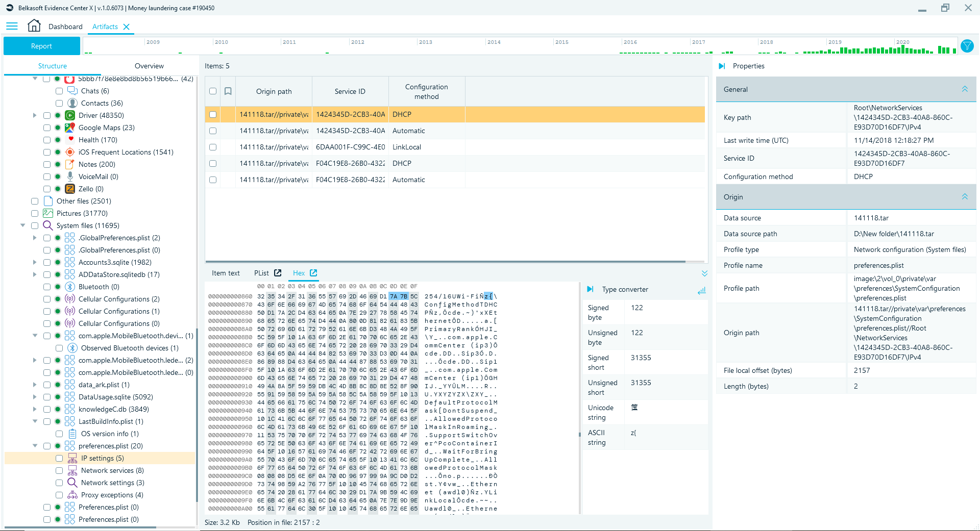Select the F04C19E8 Automatic table row

[x=455, y=180]
